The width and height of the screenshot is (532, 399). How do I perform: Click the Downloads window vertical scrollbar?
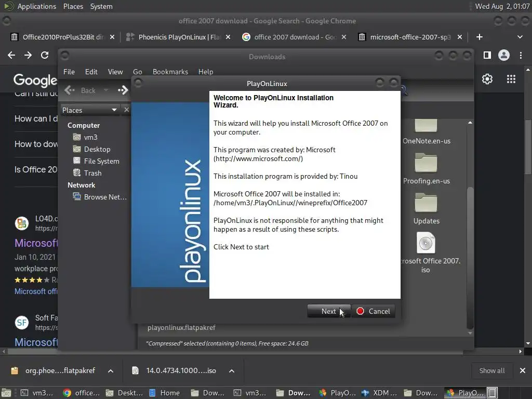tap(470, 258)
